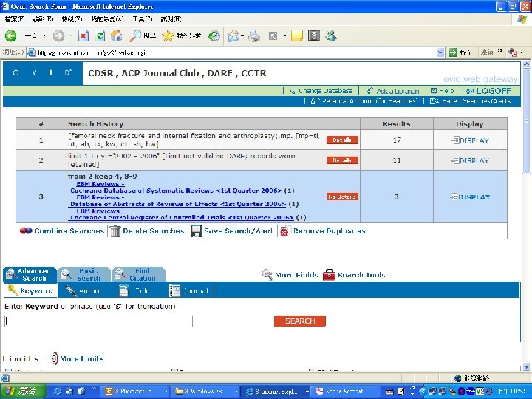
Task: Open the File menu
Action: pos(14,19)
